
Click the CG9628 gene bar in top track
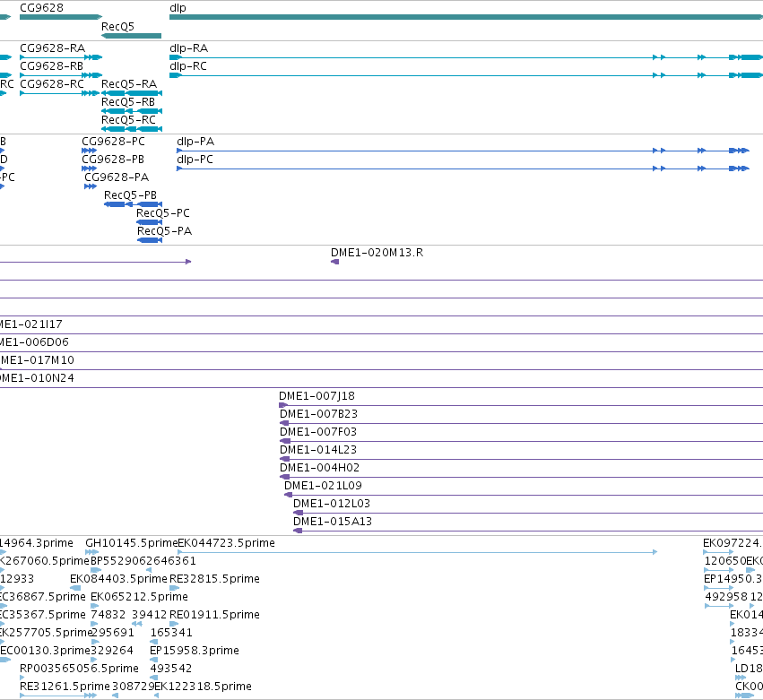[x=61, y=17]
